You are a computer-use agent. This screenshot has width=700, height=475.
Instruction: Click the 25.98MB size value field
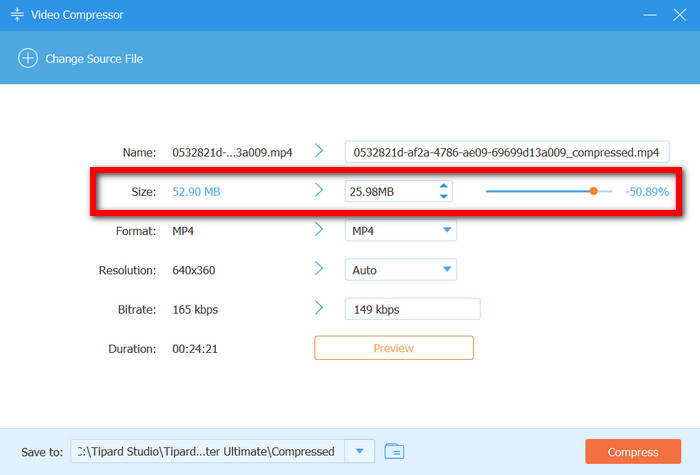[388, 191]
